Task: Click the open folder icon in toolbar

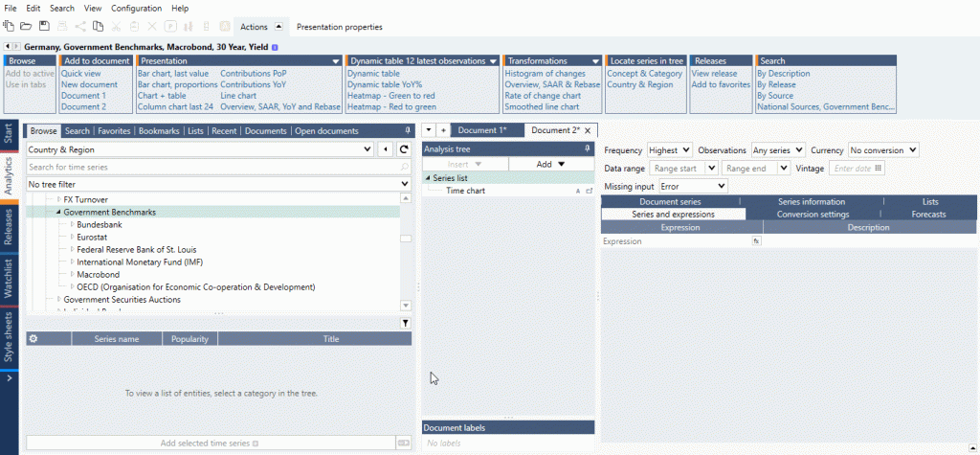Action: [x=27, y=27]
